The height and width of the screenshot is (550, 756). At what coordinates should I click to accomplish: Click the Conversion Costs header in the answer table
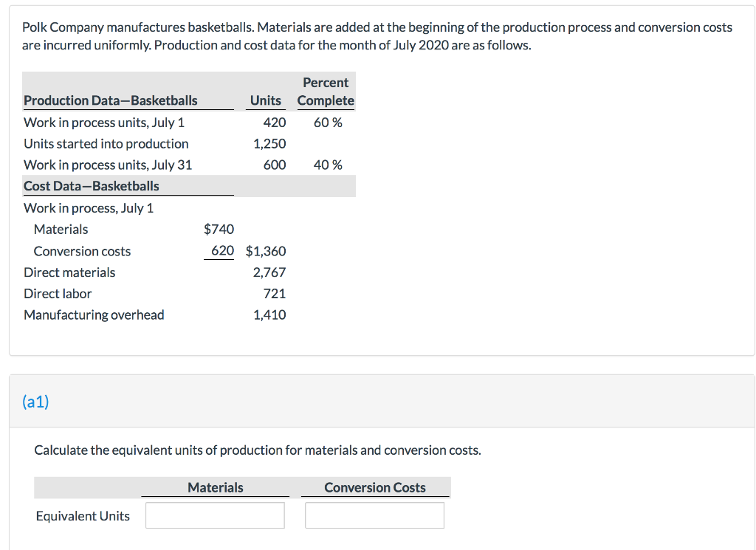[375, 487]
